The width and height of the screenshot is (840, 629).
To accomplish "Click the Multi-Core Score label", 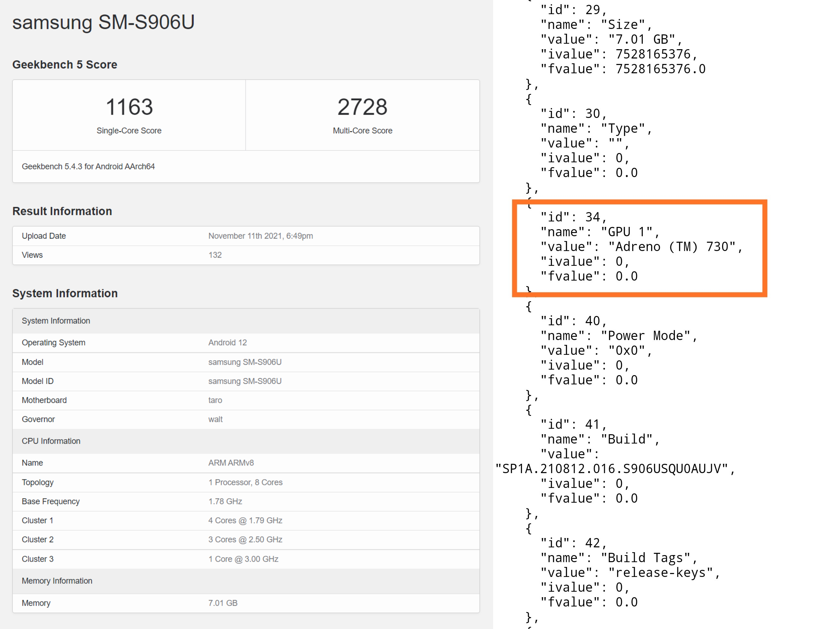I will 362,131.
